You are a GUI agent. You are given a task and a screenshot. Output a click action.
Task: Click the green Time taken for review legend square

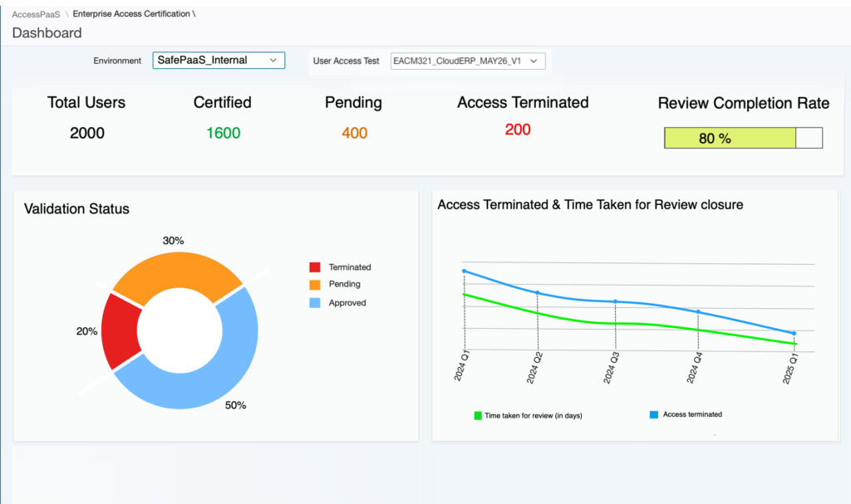478,414
